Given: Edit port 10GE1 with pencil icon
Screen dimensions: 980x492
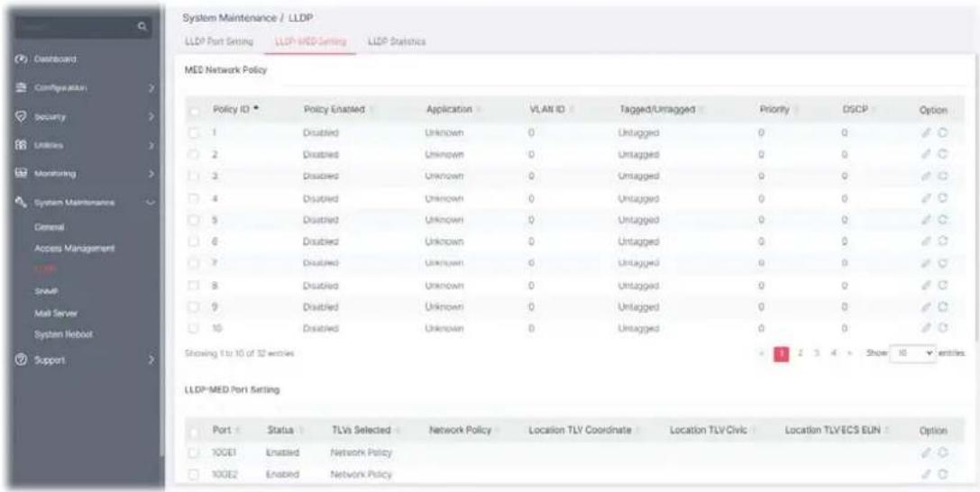Looking at the screenshot, I should pyautogui.click(x=928, y=452).
